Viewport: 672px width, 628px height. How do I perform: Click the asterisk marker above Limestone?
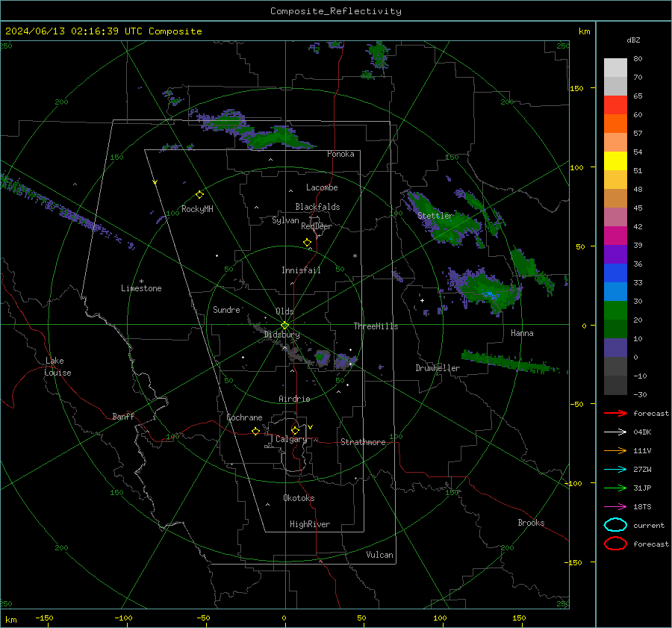(141, 282)
